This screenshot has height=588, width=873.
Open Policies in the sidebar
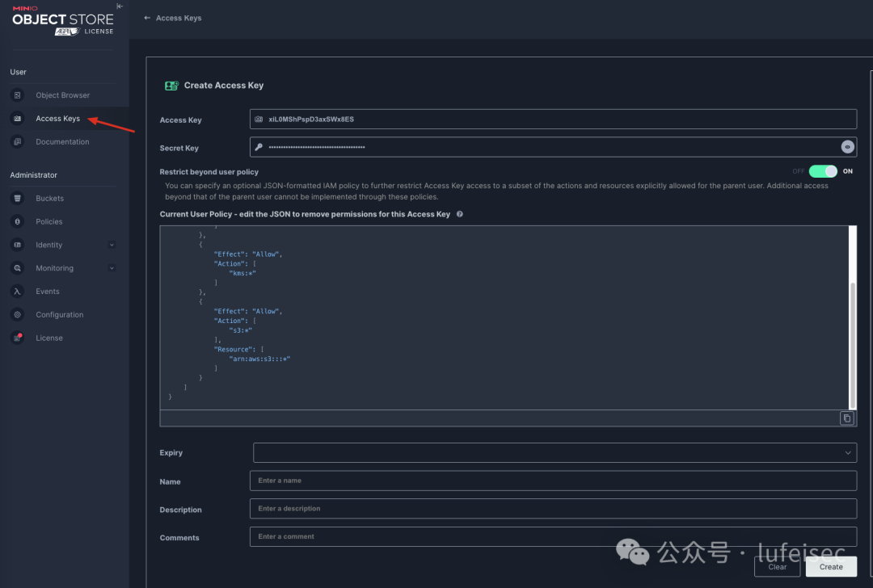point(49,221)
